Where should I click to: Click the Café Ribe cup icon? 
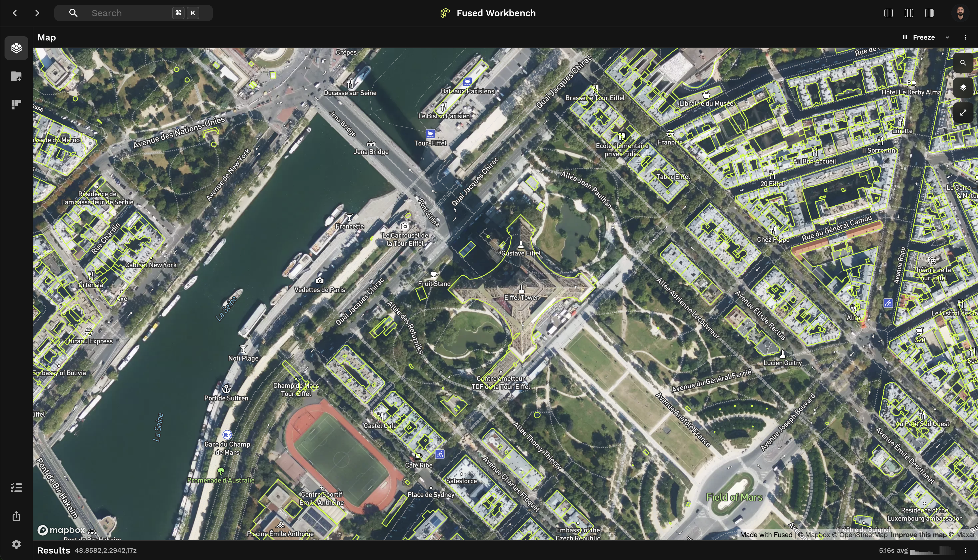[x=418, y=456]
